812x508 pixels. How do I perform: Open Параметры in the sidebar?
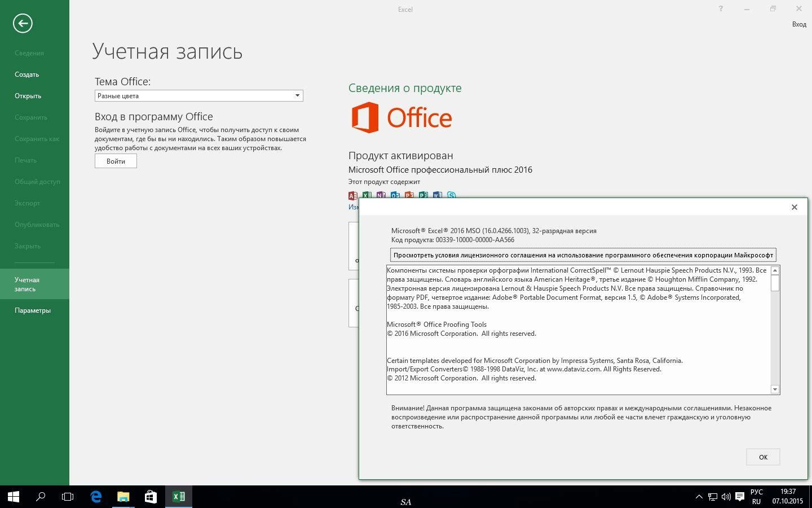coord(33,310)
